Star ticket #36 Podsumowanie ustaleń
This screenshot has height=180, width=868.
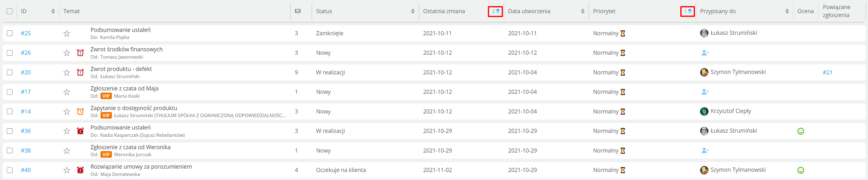67,131
